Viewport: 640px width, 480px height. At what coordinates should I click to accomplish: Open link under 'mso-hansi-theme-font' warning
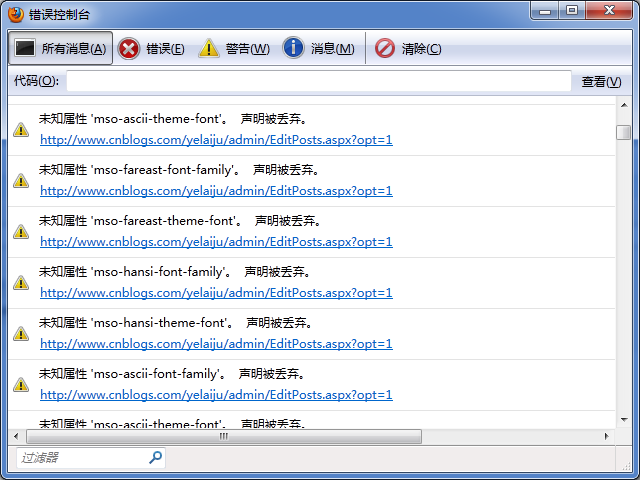click(x=216, y=344)
